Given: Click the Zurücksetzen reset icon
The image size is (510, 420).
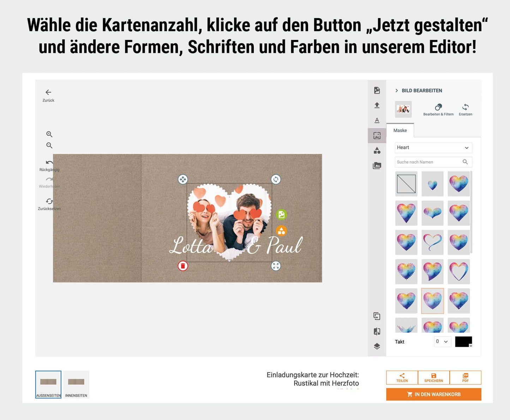Looking at the screenshot, I should 49,201.
